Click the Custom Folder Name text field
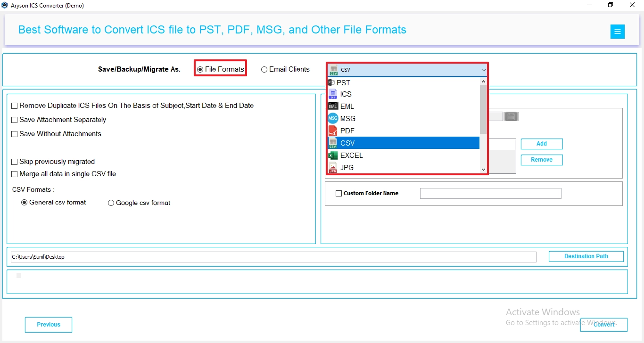 pos(490,193)
